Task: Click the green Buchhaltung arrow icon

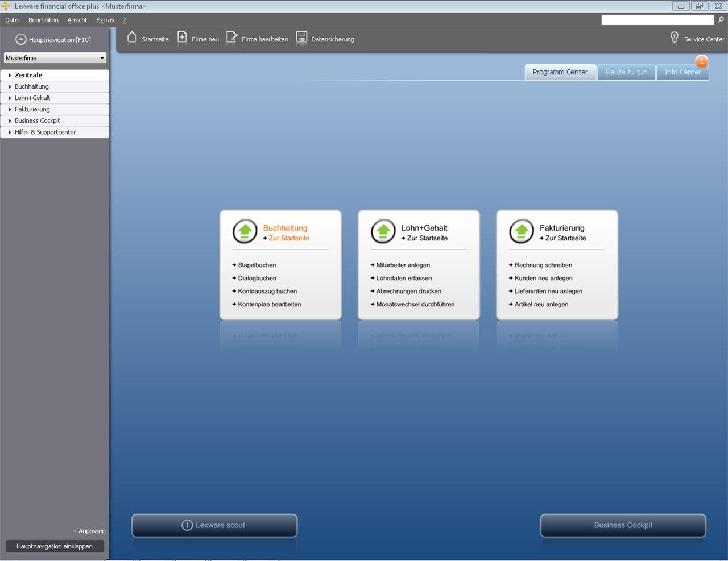Action: (x=244, y=231)
